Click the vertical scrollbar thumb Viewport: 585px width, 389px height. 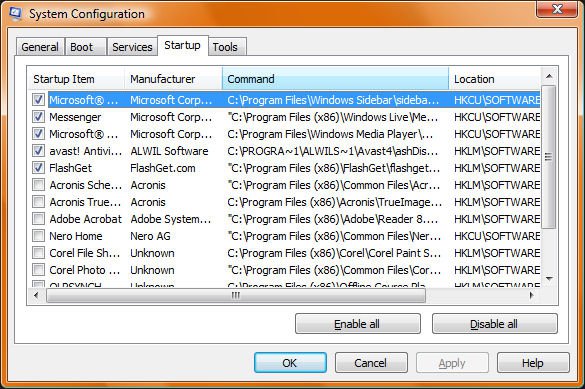548,157
